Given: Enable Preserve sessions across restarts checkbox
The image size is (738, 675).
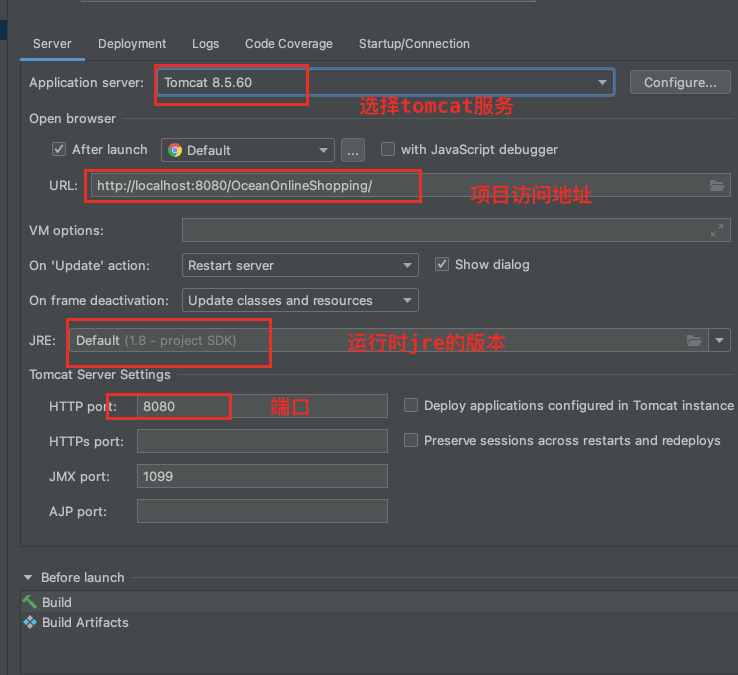Looking at the screenshot, I should coord(411,440).
